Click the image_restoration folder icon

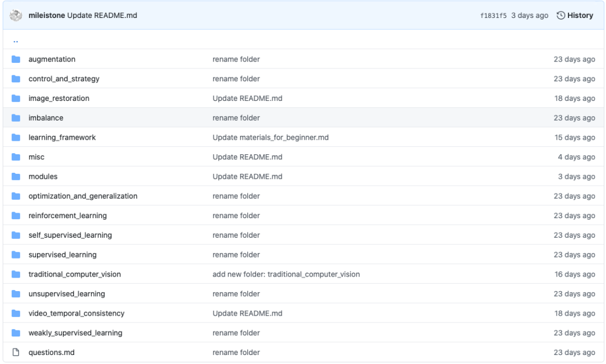click(x=16, y=98)
